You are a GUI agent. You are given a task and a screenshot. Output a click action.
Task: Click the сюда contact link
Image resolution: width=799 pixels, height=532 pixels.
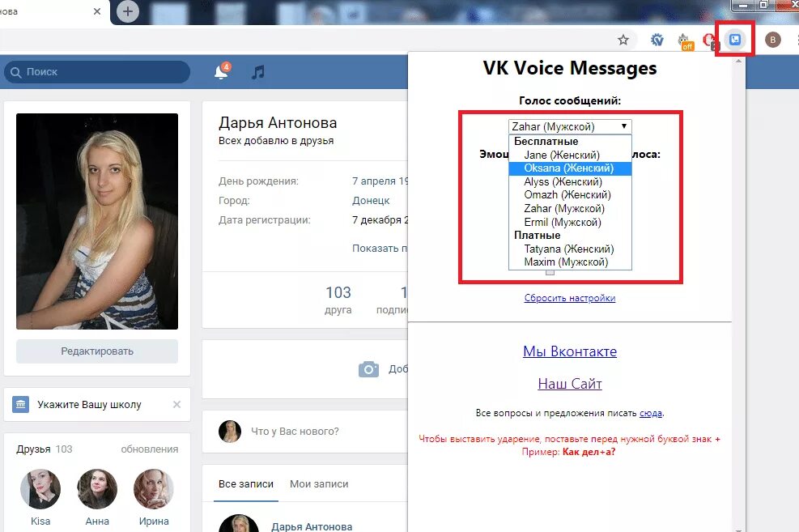point(651,413)
